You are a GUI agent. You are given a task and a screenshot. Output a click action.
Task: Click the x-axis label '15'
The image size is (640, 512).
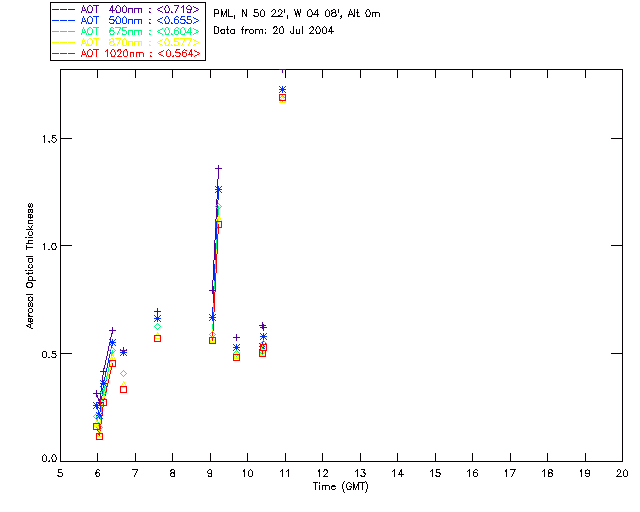point(435,473)
